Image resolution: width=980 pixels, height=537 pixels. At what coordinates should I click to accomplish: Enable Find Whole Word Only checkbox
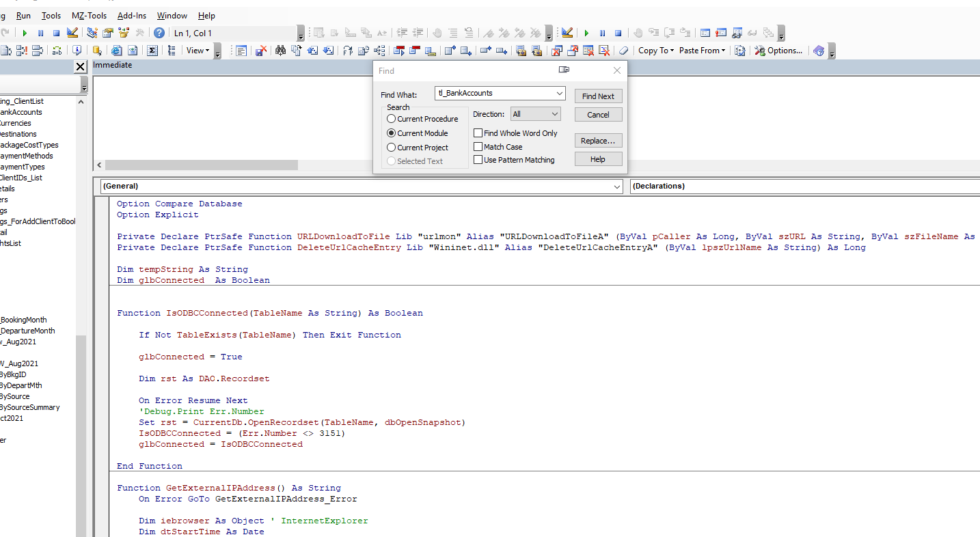478,133
